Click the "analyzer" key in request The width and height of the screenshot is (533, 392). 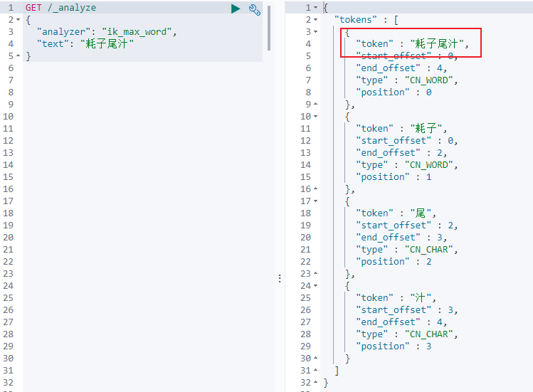63,32
